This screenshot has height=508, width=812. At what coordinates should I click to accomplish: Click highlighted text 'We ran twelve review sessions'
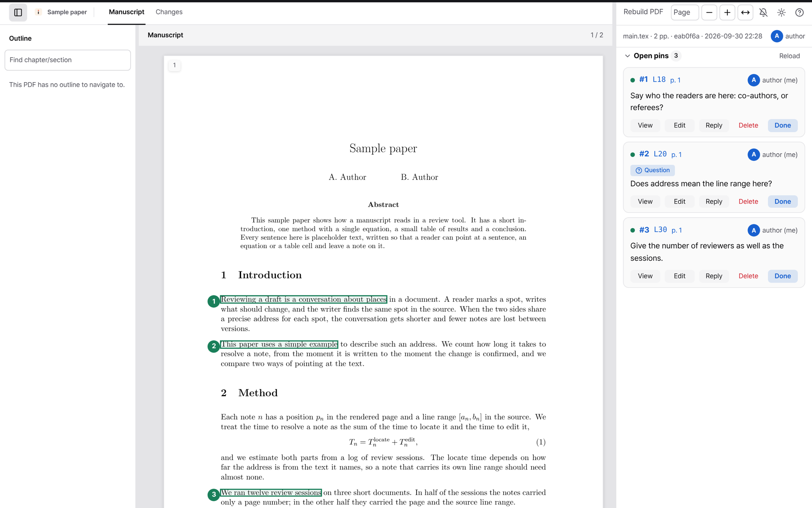tap(271, 493)
